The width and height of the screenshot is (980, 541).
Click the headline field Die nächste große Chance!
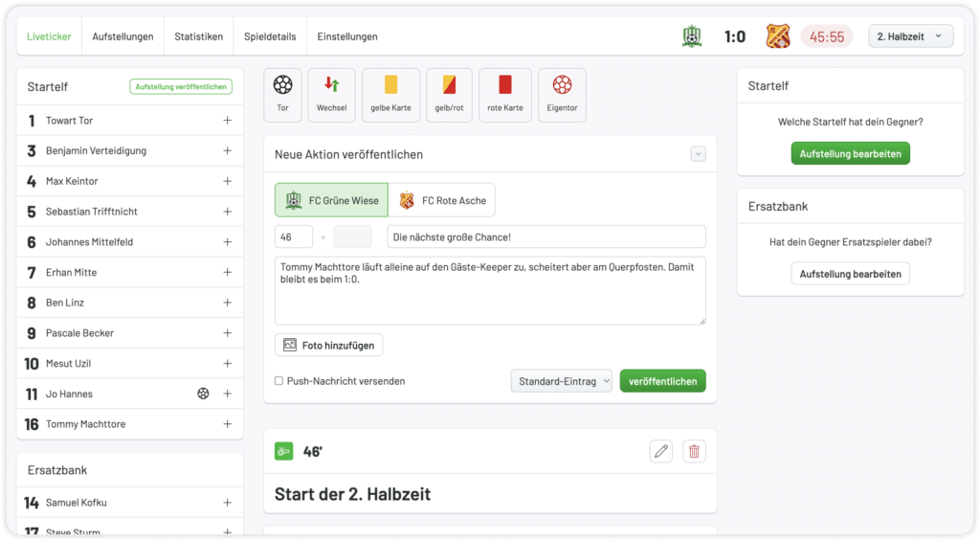546,237
